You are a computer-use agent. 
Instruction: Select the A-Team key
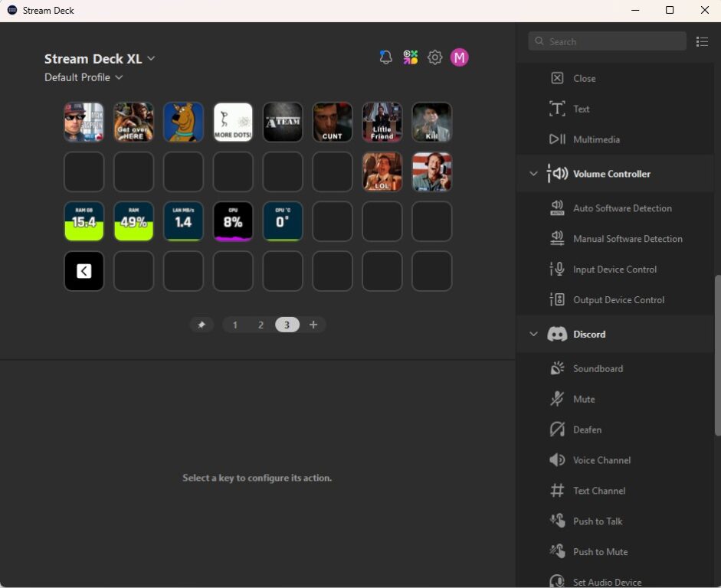point(283,122)
